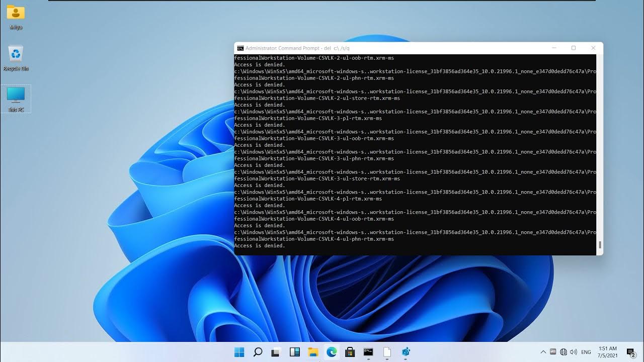Switch to Command Prompt taskbar icon

[x=368, y=352]
